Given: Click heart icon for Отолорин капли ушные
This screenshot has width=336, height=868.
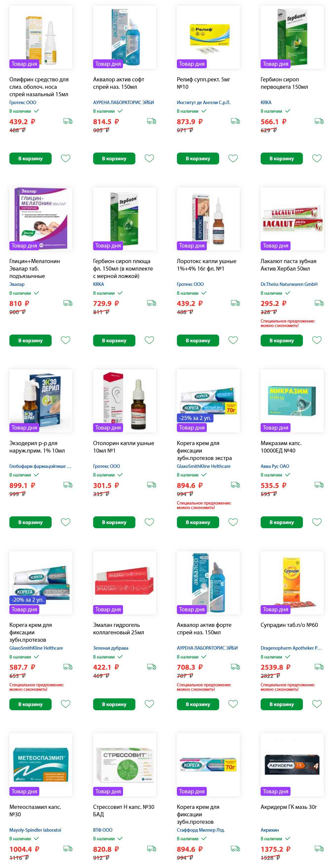Looking at the screenshot, I should coord(149,522).
